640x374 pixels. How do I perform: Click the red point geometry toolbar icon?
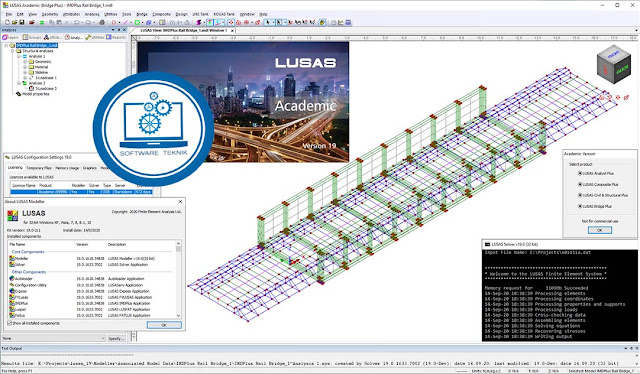tap(114, 22)
